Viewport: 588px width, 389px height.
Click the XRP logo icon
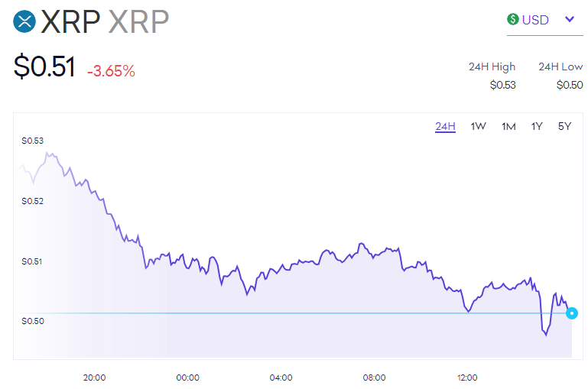tap(25, 21)
